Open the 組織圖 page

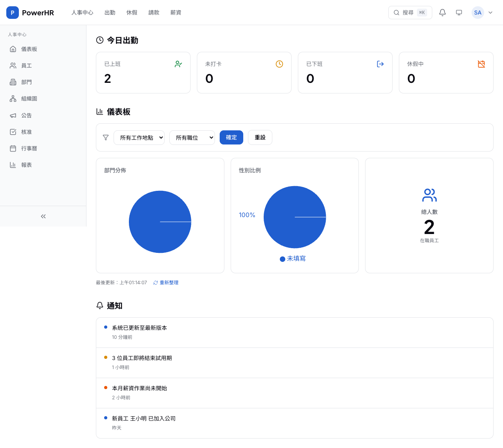(29, 98)
